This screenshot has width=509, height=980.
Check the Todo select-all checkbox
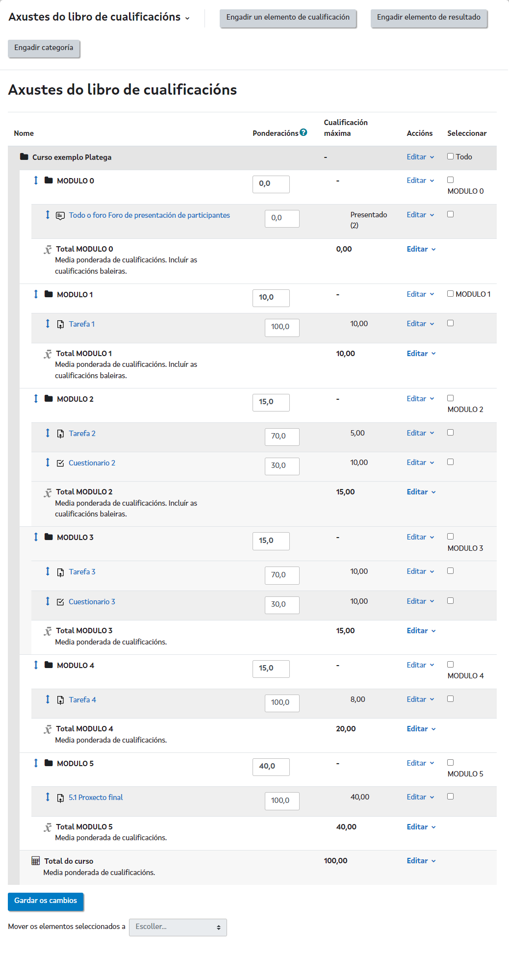(x=450, y=156)
